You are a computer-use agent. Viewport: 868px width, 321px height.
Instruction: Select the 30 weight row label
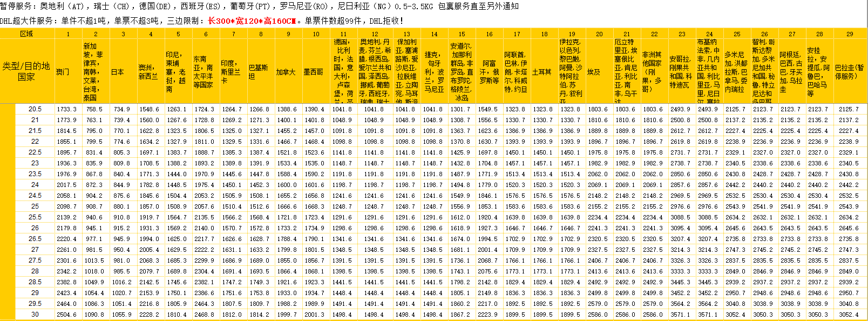(x=35, y=315)
